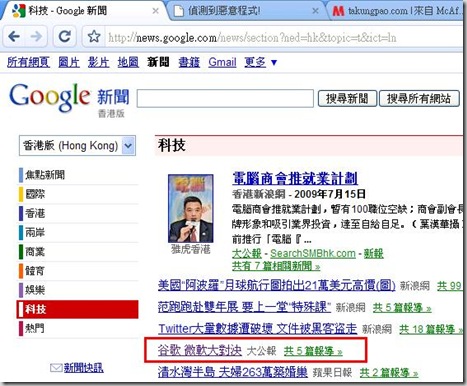This screenshot has width=467, height=386.
Task: Click the 科技 section heading
Action: tap(171, 145)
